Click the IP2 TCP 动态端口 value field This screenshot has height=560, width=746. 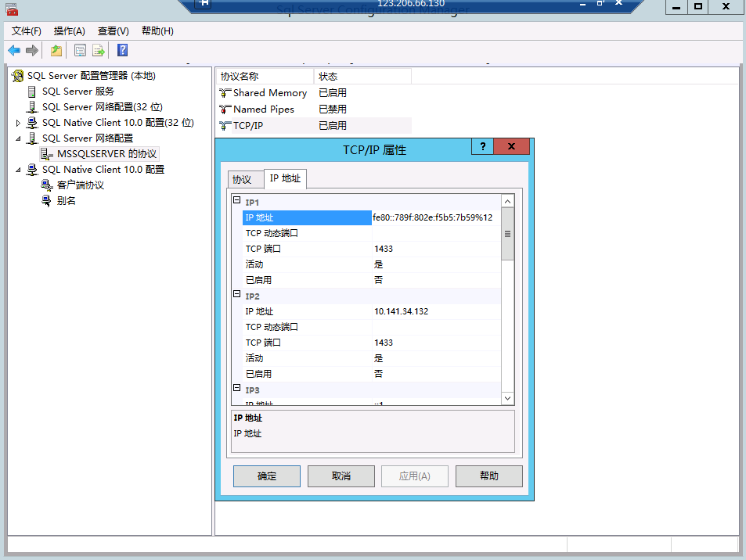coord(436,327)
